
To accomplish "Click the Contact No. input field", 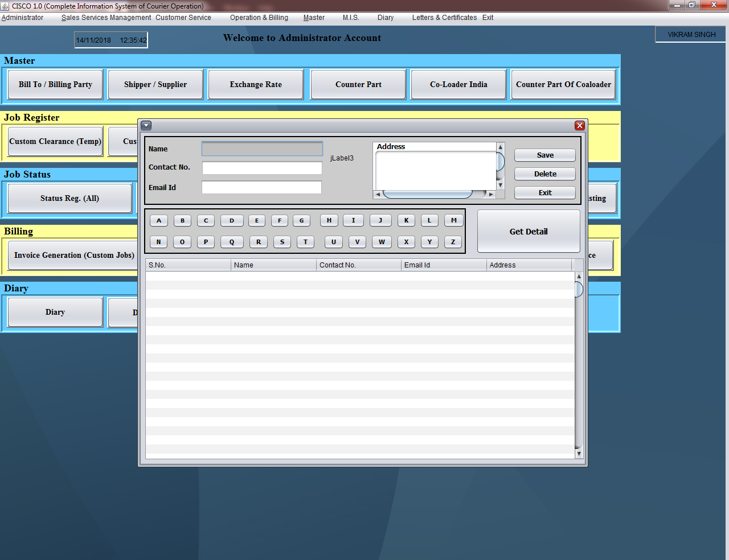I will (262, 168).
